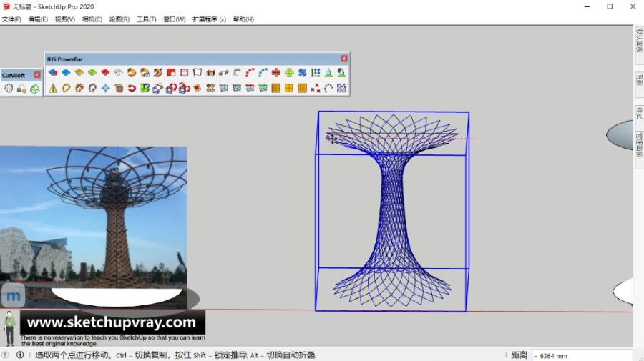644x361 pixels.
Task: Click the Curviloft toolbar title
Action: [14, 76]
